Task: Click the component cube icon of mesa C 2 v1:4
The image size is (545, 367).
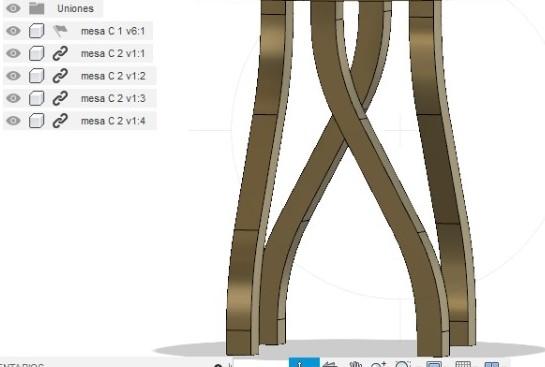Action: [36, 121]
